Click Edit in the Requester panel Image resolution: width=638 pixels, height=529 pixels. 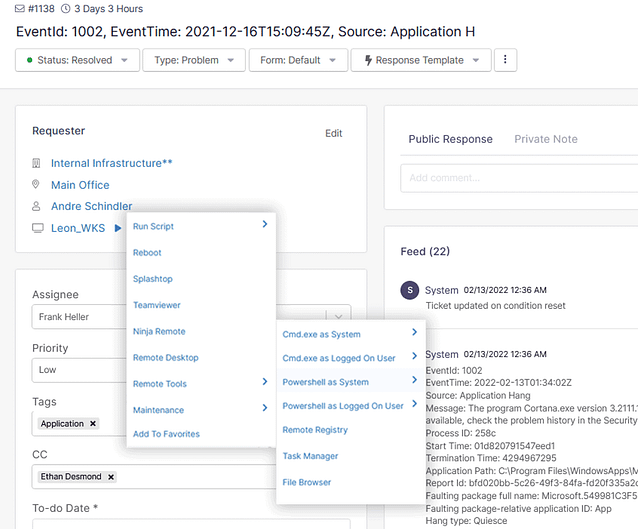333,133
